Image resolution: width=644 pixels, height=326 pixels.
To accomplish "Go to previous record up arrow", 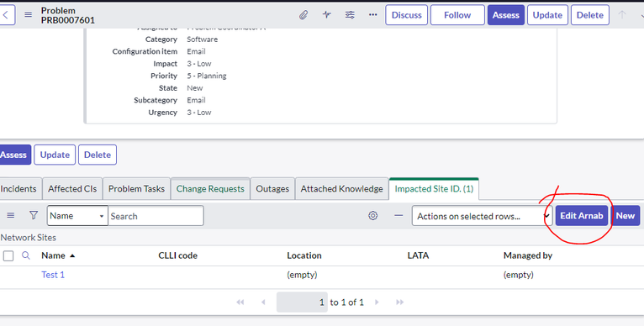I will click(622, 15).
